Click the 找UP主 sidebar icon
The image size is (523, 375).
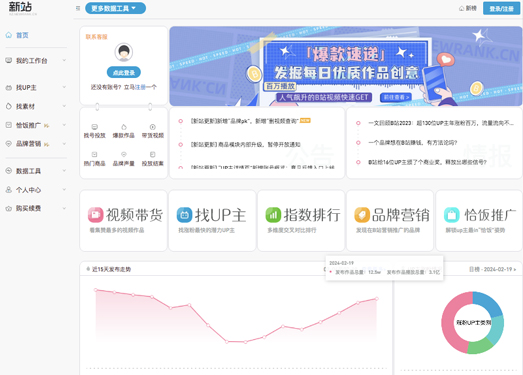tap(9, 87)
